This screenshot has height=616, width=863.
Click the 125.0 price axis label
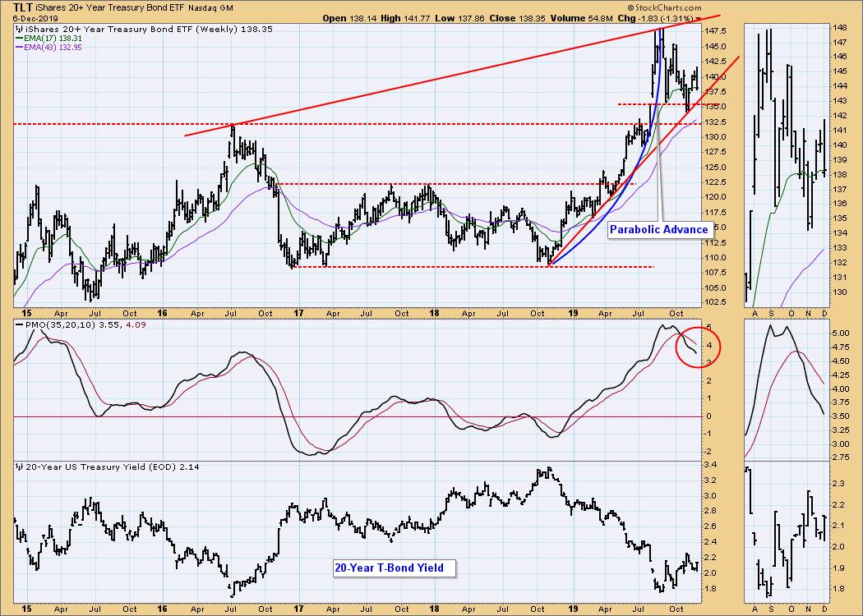pyautogui.click(x=716, y=168)
